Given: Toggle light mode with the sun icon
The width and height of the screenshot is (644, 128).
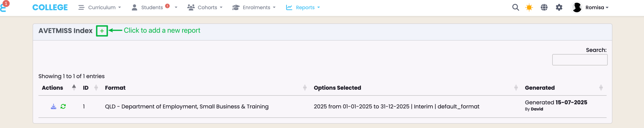Looking at the screenshot, I should click(529, 8).
